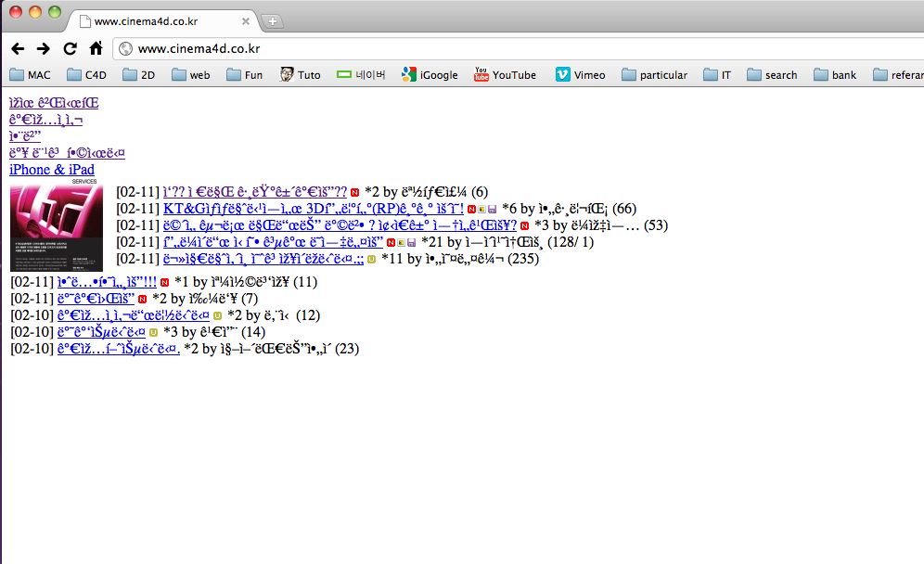Image resolution: width=924 pixels, height=564 pixels.
Task: Open the referance bookmarks folder
Action: click(x=898, y=75)
